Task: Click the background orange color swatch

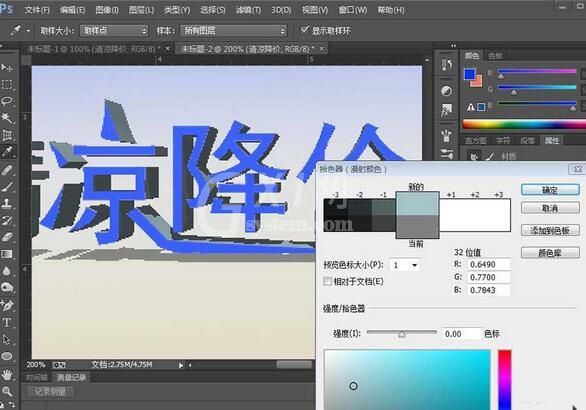Action: click(x=478, y=82)
